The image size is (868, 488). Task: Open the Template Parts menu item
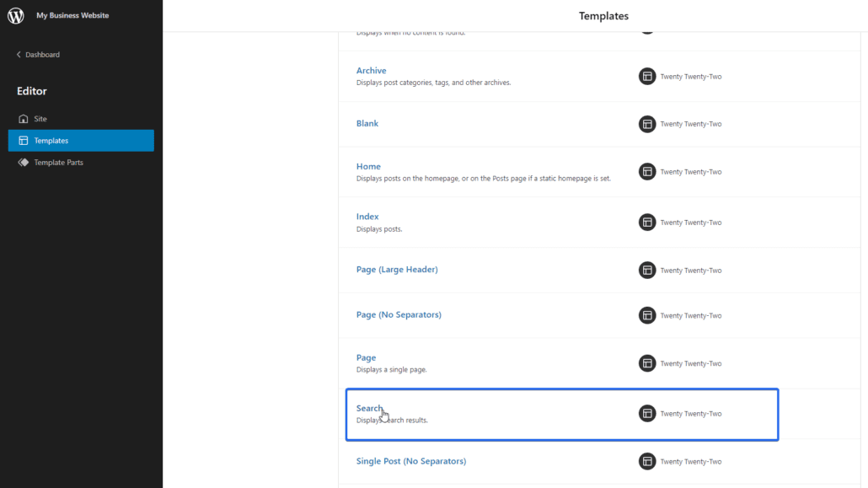81,163
